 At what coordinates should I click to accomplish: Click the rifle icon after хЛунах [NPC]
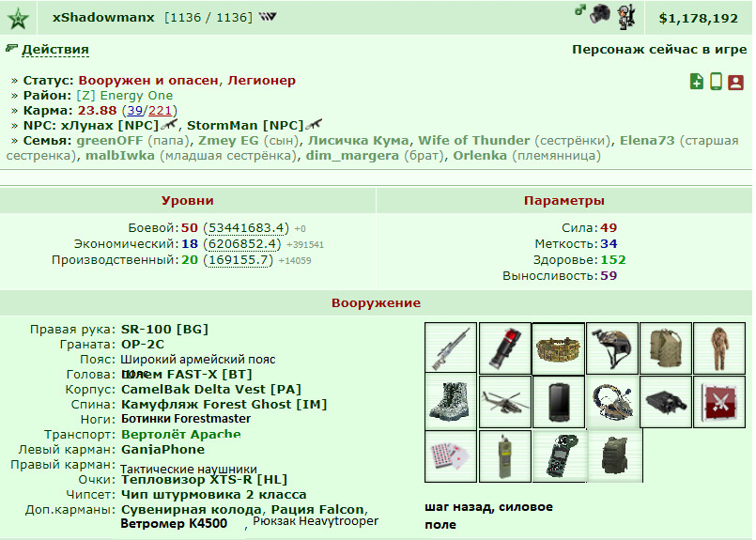click(169, 124)
